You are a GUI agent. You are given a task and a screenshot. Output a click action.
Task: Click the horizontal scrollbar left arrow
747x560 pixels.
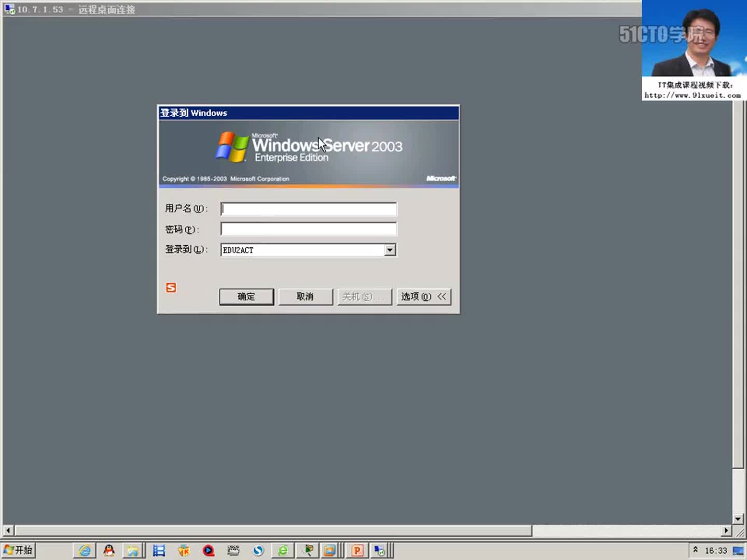click(x=8, y=530)
